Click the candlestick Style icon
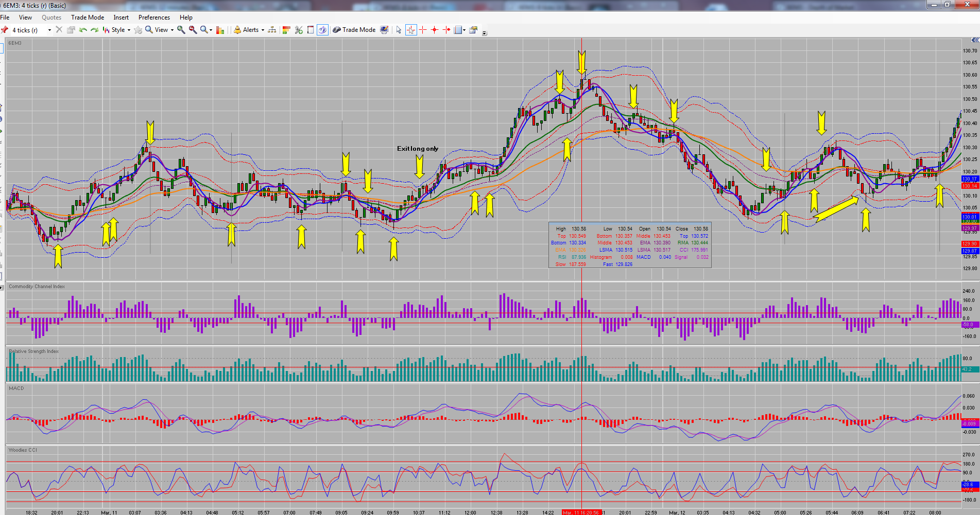This screenshot has width=980, height=515. click(106, 30)
